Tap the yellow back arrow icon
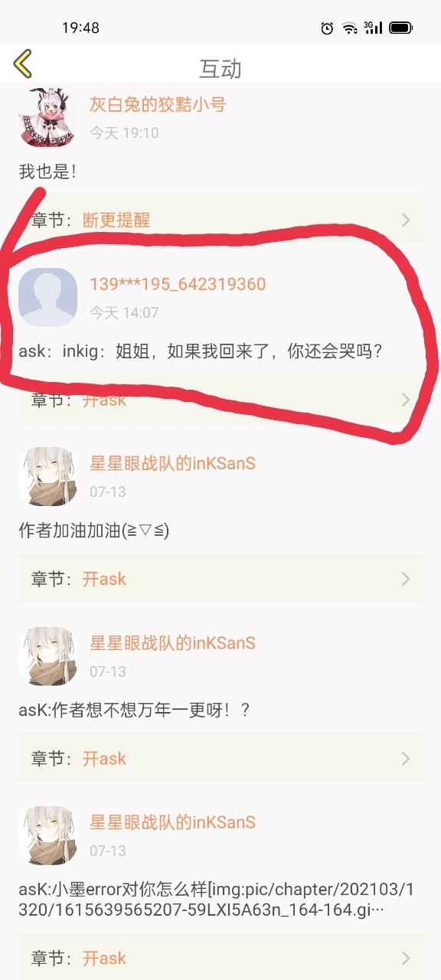 23,64
